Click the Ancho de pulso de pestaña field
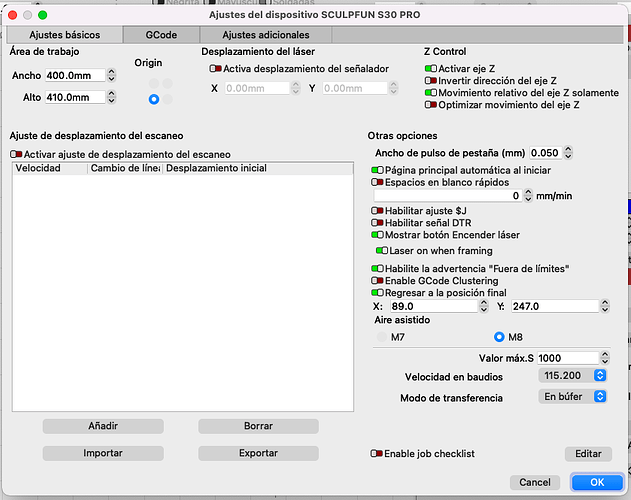 click(x=546, y=153)
